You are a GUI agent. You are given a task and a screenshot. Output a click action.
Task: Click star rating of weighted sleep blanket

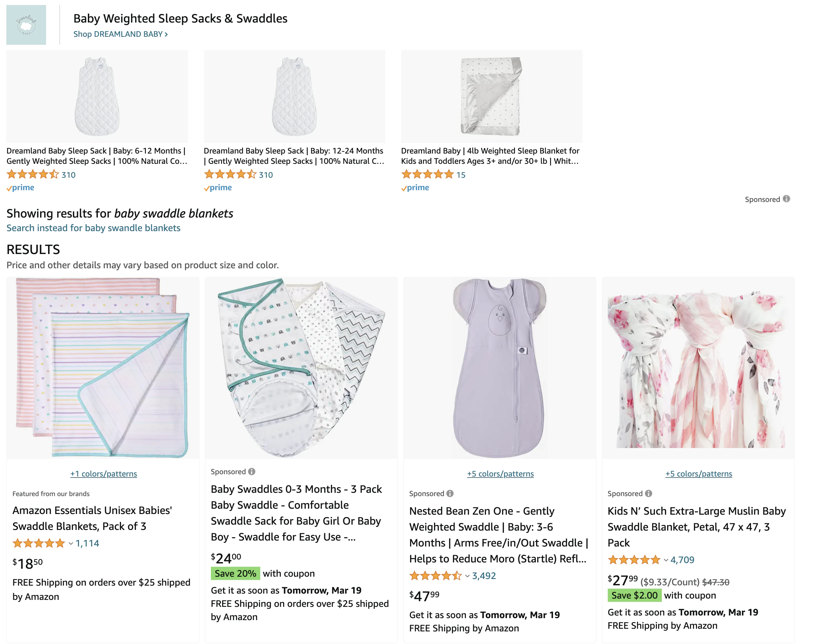click(427, 174)
